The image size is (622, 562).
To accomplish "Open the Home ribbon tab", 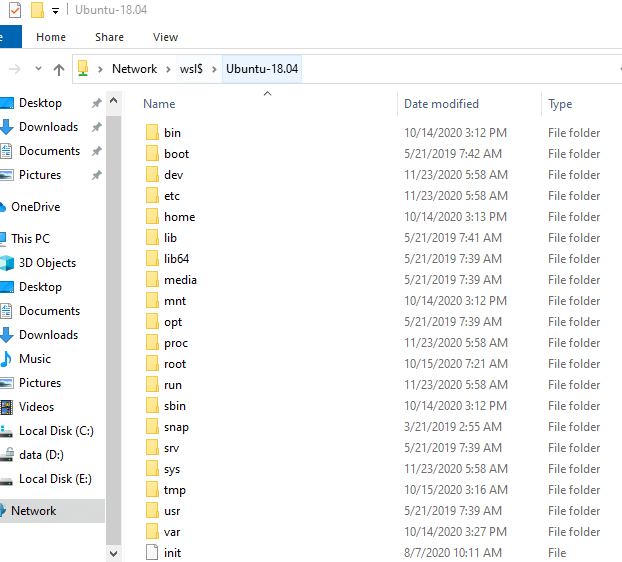I will click(51, 37).
